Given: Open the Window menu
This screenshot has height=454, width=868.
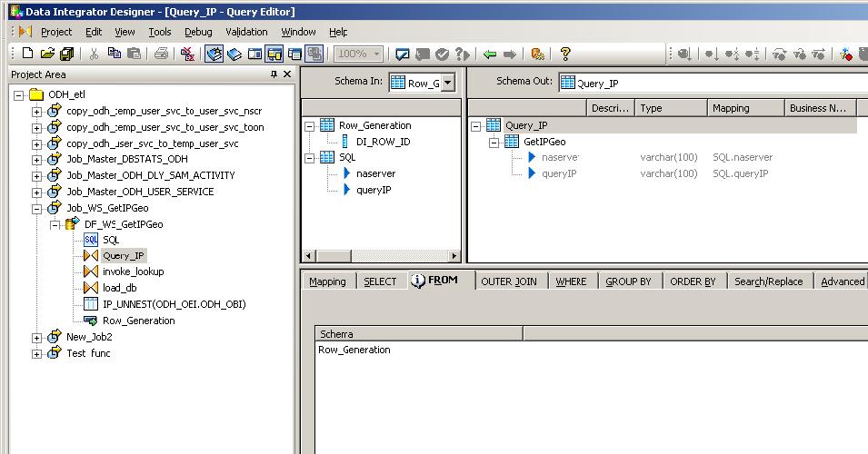Looking at the screenshot, I should click(x=298, y=32).
